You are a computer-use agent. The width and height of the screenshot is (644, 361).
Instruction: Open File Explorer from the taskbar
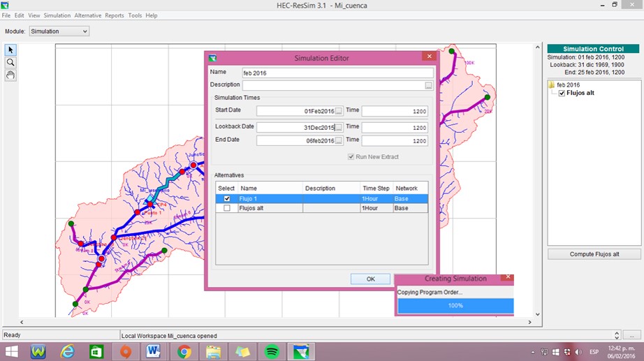click(213, 351)
